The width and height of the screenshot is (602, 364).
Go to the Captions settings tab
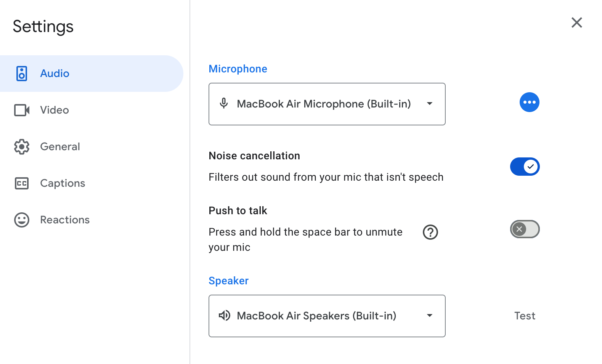click(92, 183)
